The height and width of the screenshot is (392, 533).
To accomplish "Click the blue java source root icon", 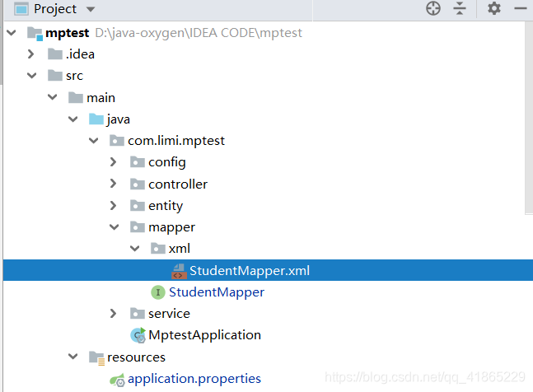I will [x=96, y=119].
